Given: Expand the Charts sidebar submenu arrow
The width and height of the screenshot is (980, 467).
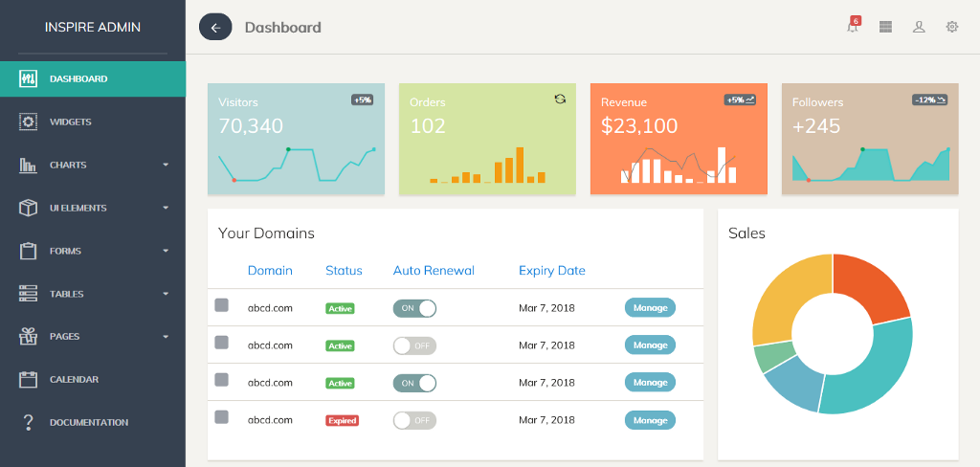Looking at the screenshot, I should point(166,166).
